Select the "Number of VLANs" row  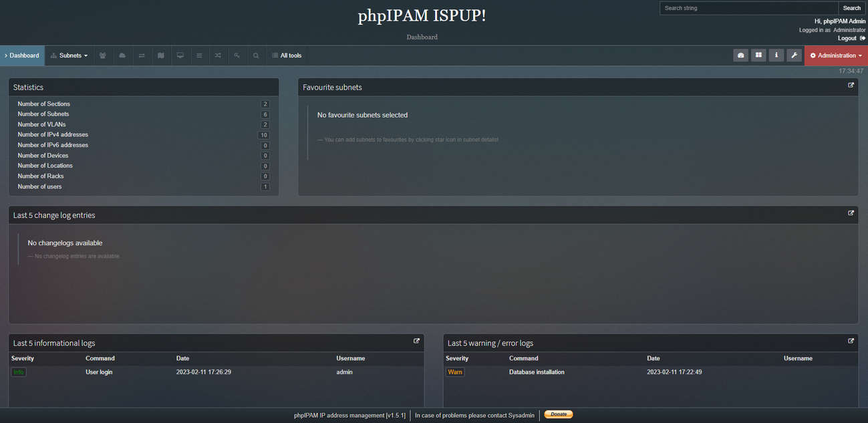(x=144, y=124)
